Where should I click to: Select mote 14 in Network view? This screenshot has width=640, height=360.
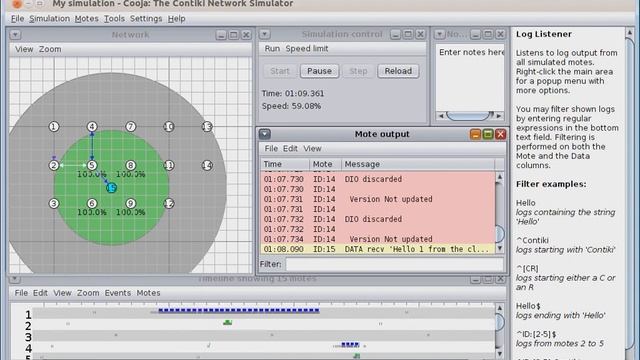[207, 165]
